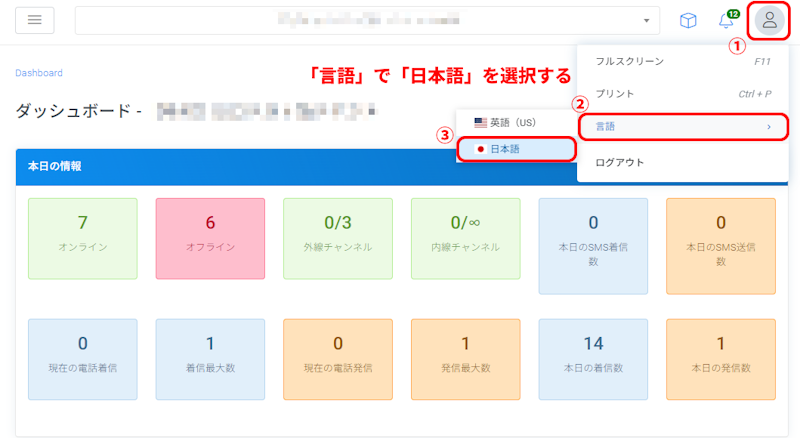
Task: Expand the 言語 submenu chevron
Action: (768, 127)
